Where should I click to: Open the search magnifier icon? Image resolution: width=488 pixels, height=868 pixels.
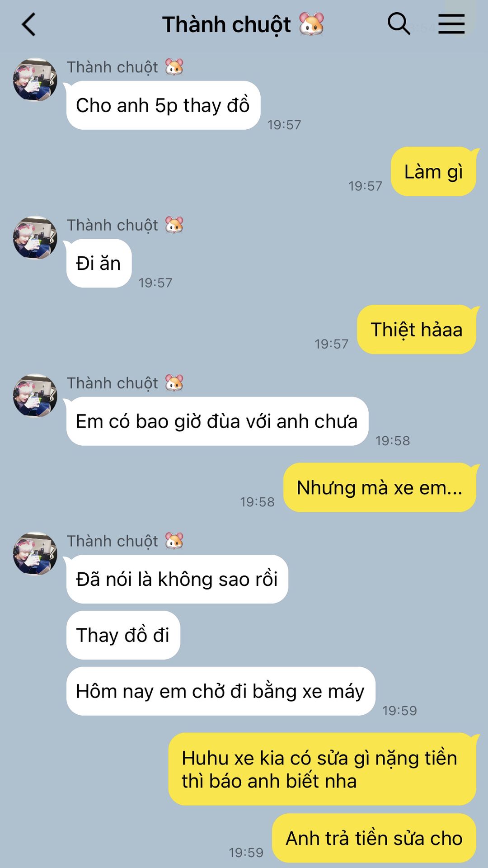click(x=399, y=24)
